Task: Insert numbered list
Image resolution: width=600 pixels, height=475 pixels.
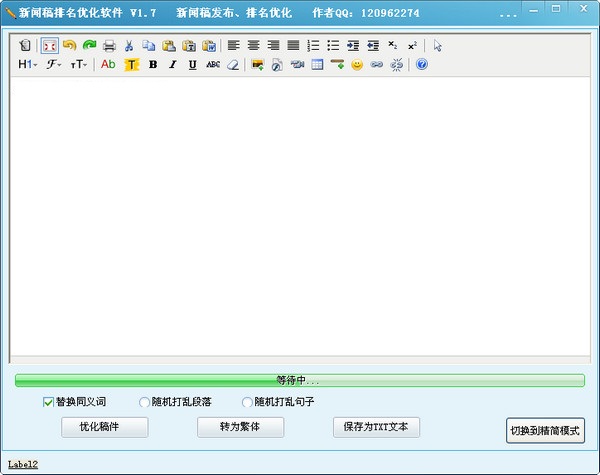Action: [313, 46]
